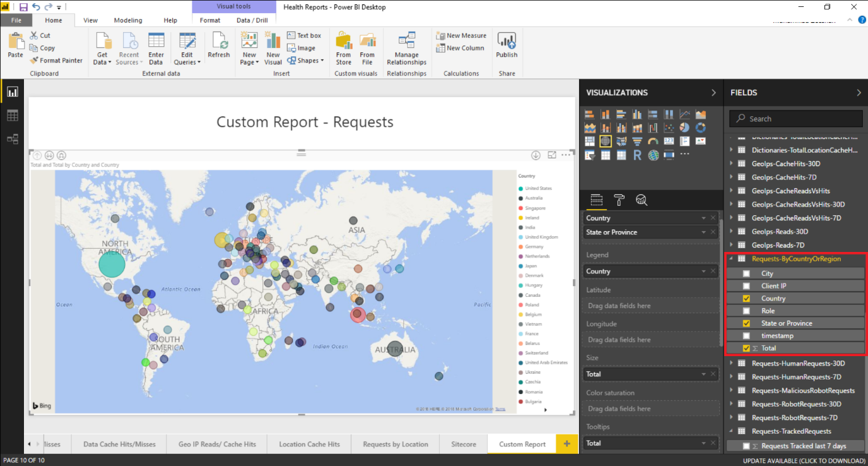868x466 pixels.
Task: Select the pie chart visualization
Action: click(685, 128)
